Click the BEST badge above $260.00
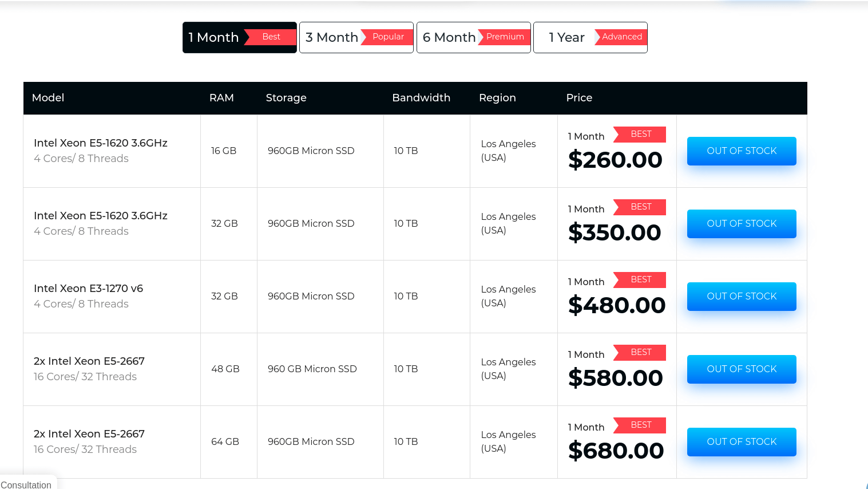Screen dimensions: 868x489 click(x=640, y=134)
